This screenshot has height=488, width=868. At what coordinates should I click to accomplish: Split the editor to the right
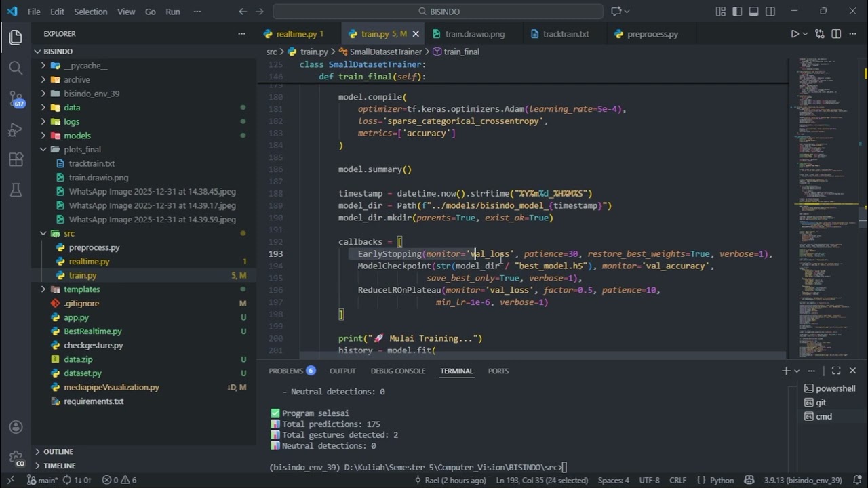[x=836, y=34]
